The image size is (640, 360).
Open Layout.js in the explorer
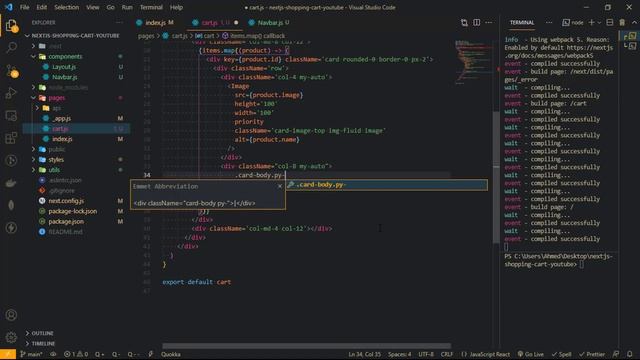(64, 67)
